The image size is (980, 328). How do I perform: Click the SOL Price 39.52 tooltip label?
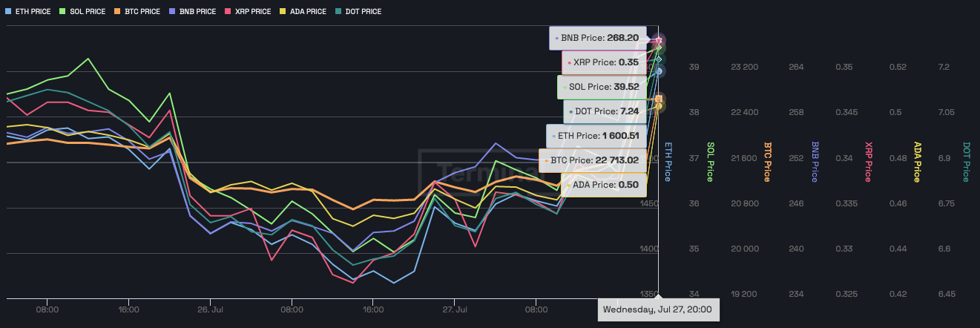point(603,87)
